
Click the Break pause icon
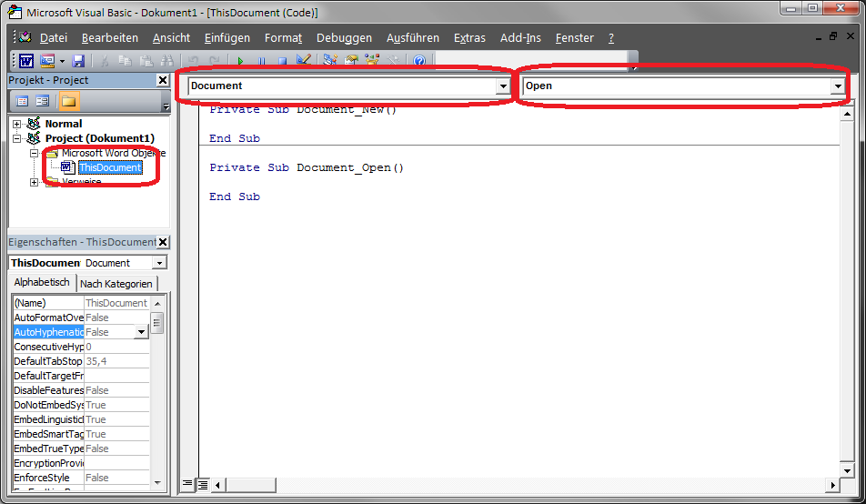pos(261,60)
